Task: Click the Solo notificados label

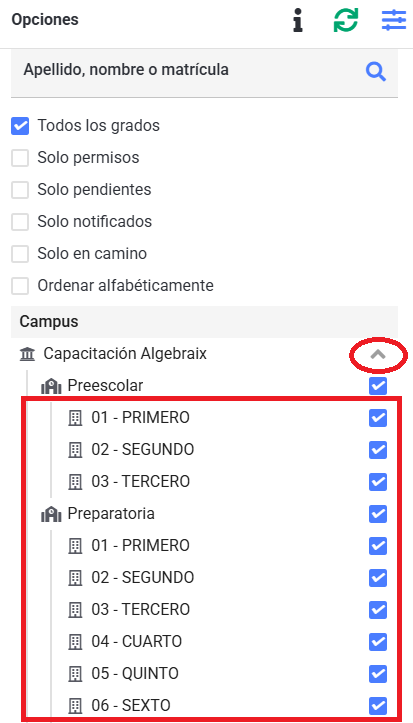Action: (94, 222)
